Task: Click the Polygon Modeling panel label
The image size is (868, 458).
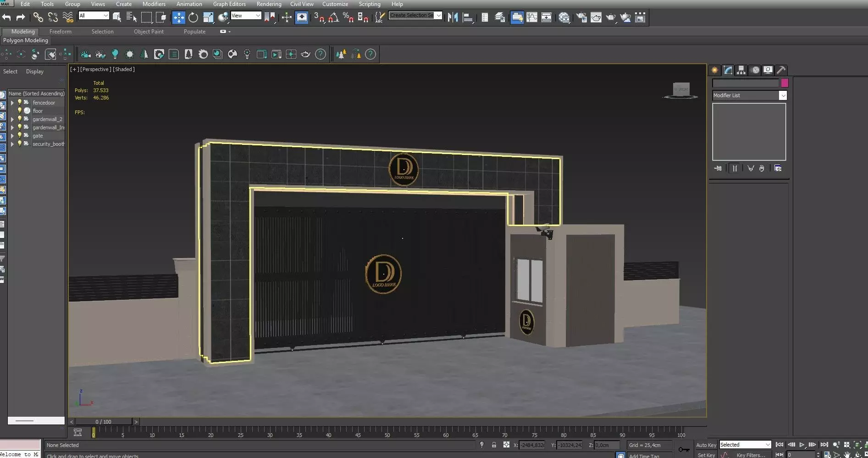Action: [x=26, y=40]
